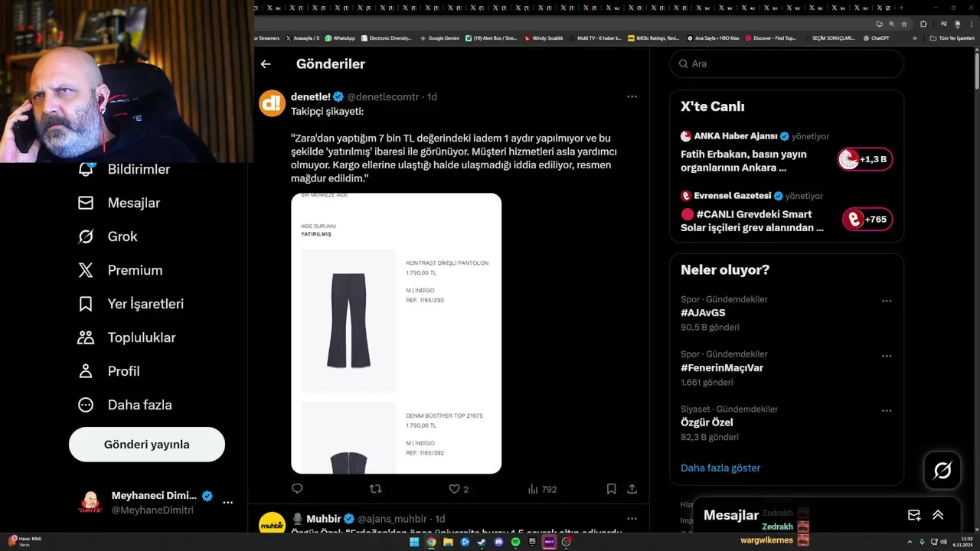Switch to Chrome in taskbar
This screenshot has width=980, height=551.
click(x=431, y=542)
